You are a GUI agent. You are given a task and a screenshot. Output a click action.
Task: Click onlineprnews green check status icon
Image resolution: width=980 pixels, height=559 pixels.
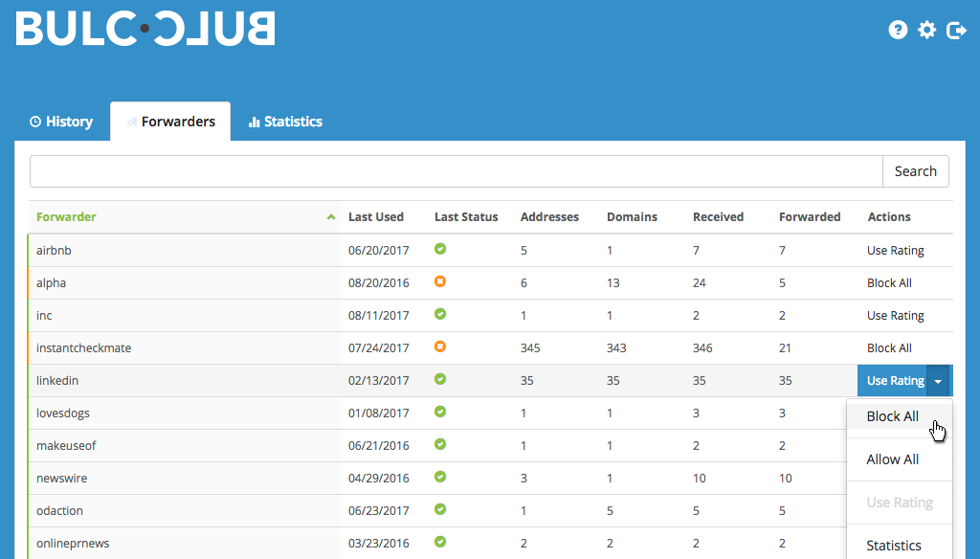[440, 542]
